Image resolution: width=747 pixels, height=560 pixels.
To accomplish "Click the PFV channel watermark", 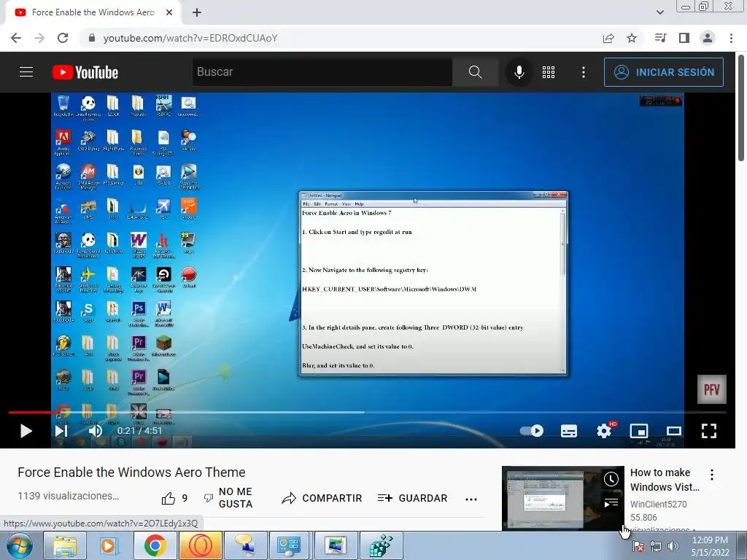I will 712,389.
